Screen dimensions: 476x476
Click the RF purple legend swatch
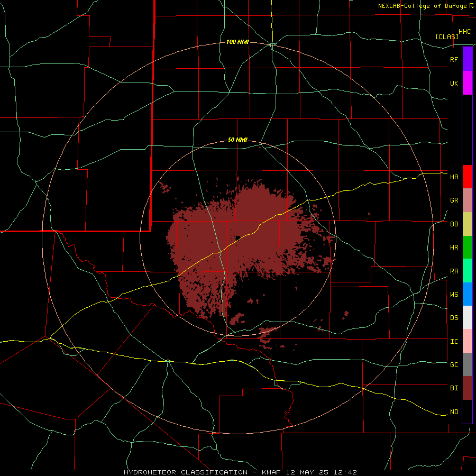click(x=467, y=59)
